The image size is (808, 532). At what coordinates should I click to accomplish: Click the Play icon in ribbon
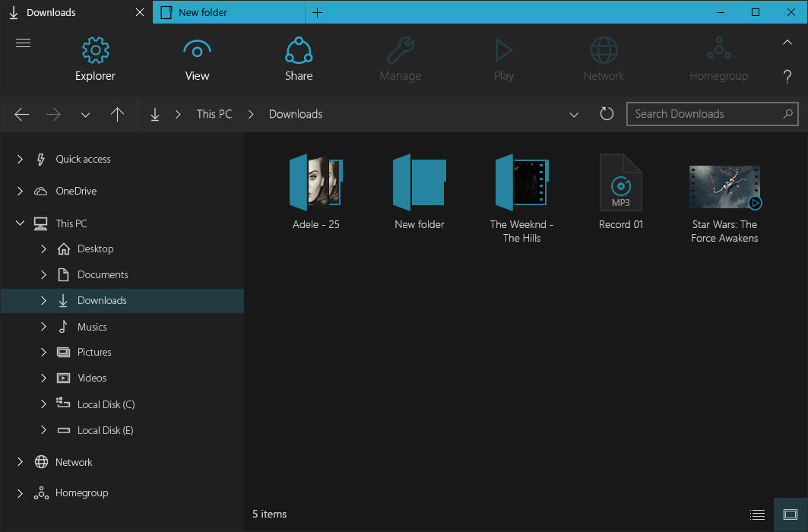(x=503, y=49)
